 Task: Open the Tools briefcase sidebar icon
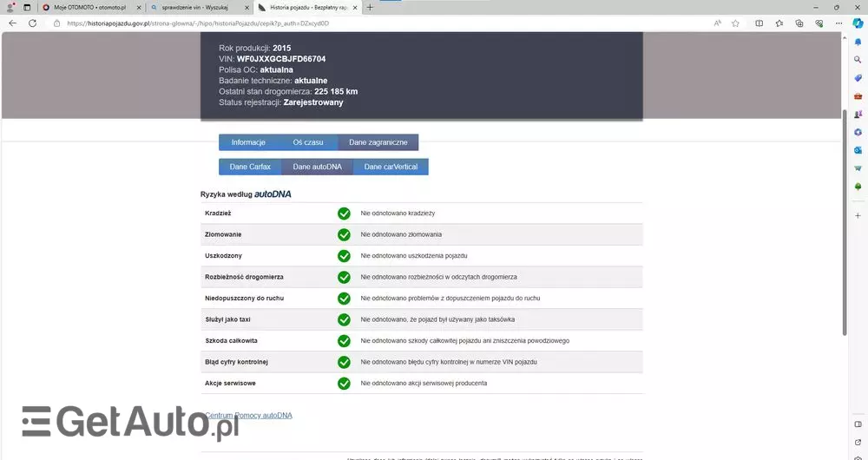click(858, 95)
